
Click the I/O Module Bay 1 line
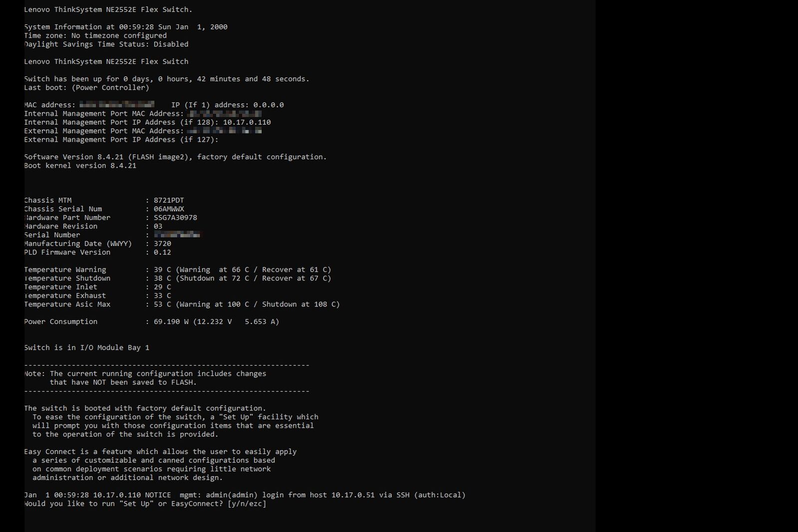pyautogui.click(x=87, y=348)
